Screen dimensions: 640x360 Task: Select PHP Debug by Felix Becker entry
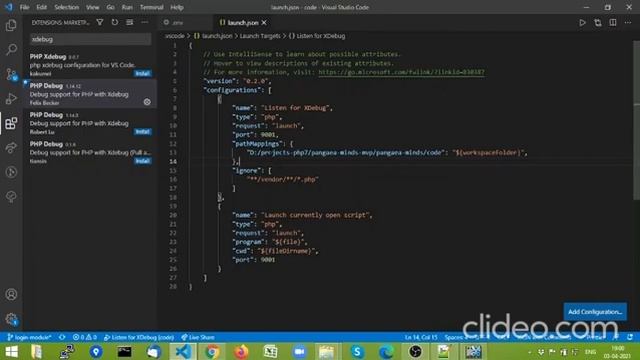(90, 94)
